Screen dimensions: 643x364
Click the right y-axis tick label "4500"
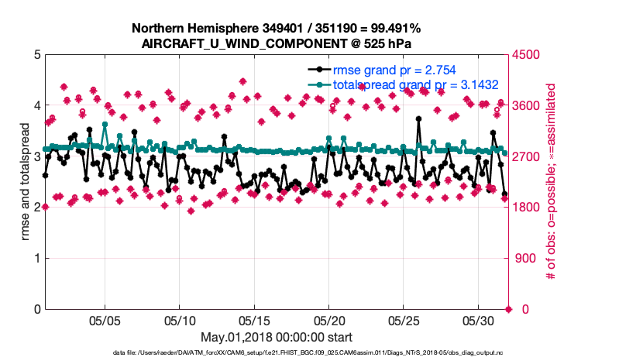(x=526, y=54)
